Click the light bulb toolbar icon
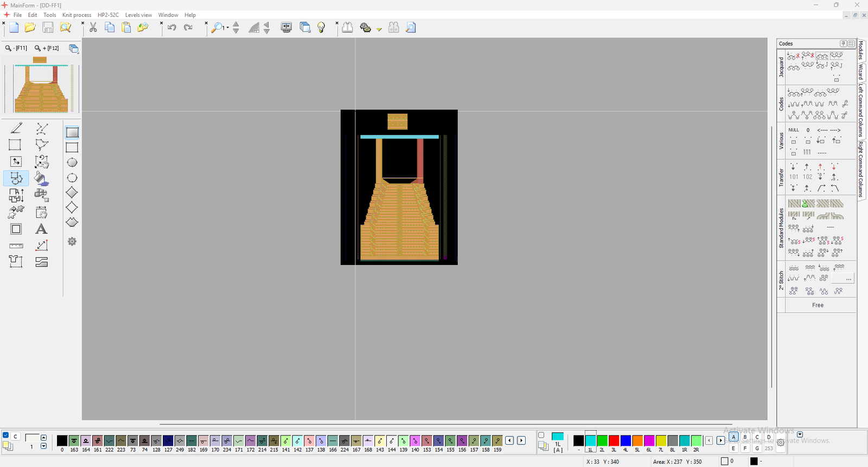This screenshot has height=467, width=868. click(321, 28)
